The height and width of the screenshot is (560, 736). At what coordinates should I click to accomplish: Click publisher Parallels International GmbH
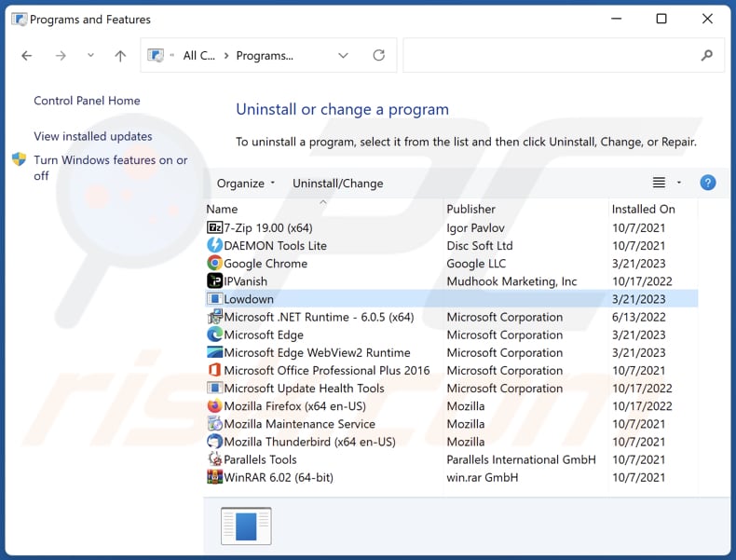click(x=521, y=459)
